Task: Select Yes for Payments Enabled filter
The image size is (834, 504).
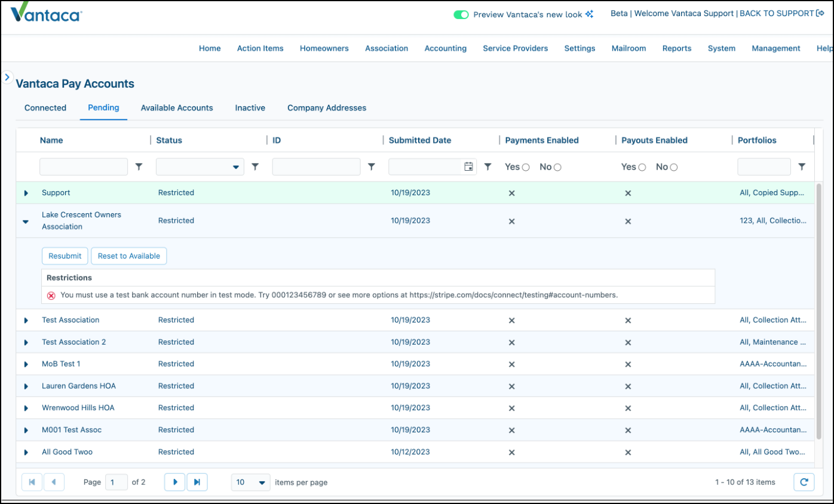Action: click(x=526, y=167)
